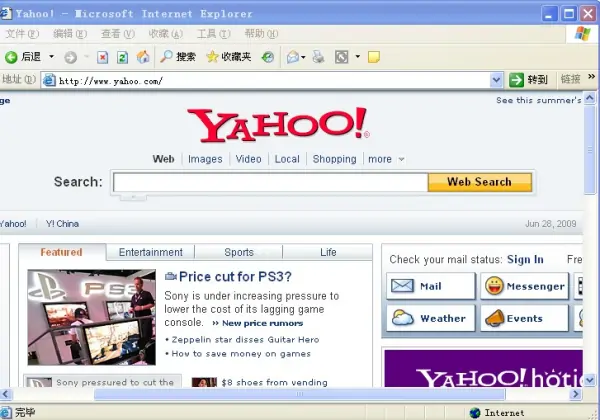Open the 查看 menu
Screen dimensions: 600x420
118,34
